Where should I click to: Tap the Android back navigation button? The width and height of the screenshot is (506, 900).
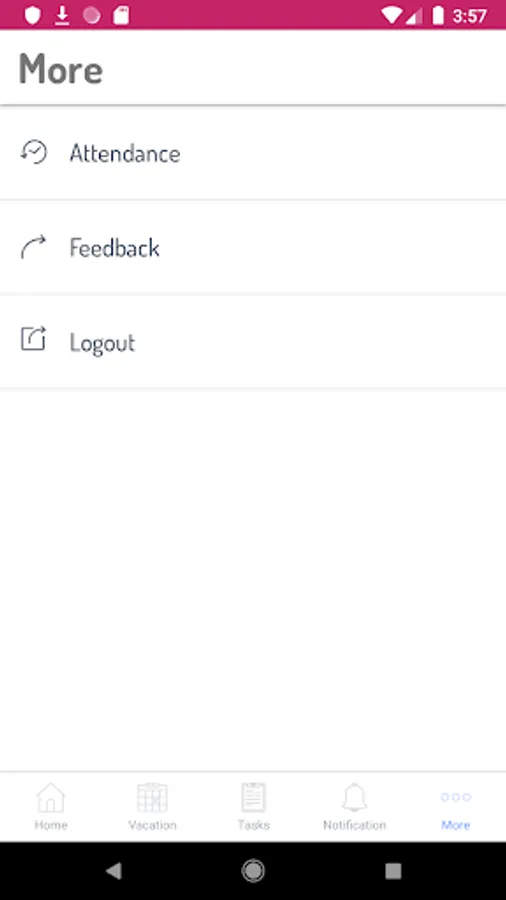pos(114,871)
